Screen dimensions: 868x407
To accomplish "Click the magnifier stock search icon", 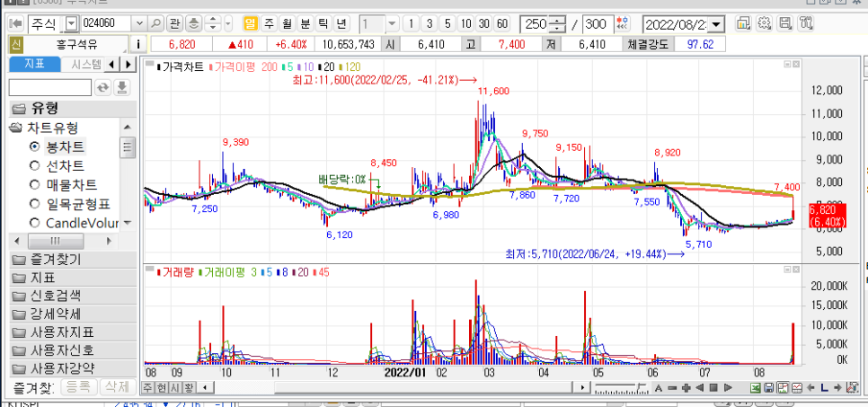I will click(156, 24).
